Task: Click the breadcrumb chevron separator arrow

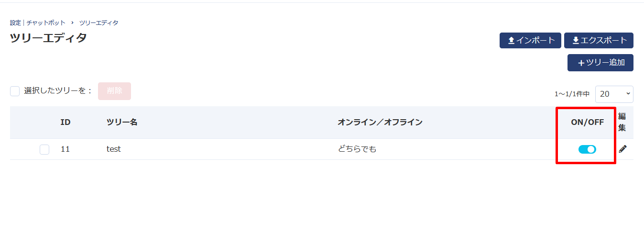Action: [x=72, y=22]
